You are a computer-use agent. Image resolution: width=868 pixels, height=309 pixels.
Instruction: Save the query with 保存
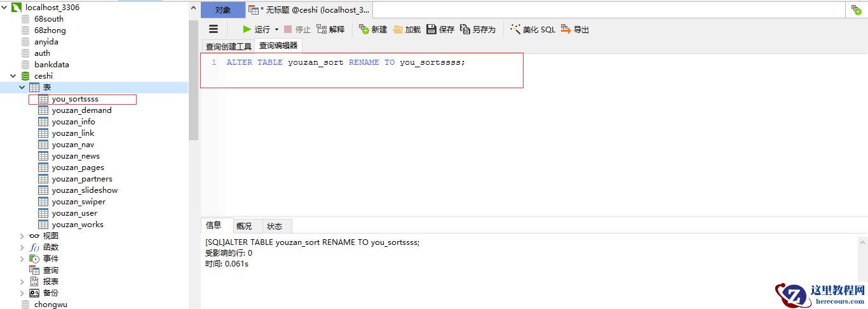(x=440, y=29)
